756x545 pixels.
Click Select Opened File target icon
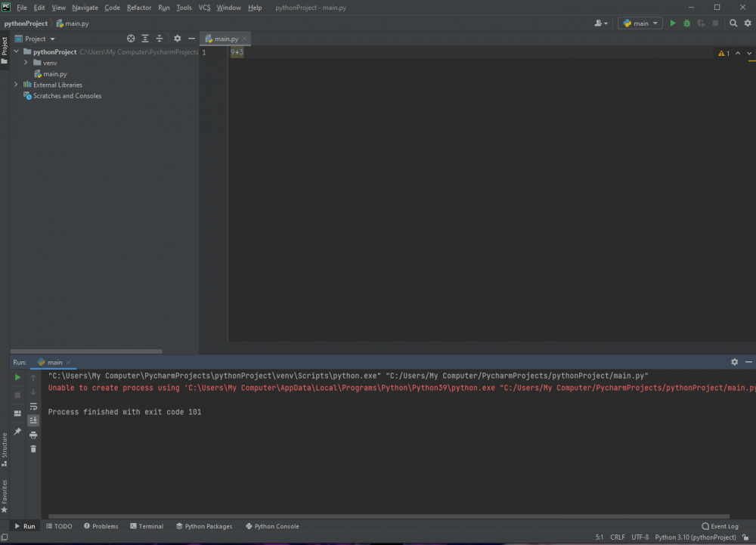pyautogui.click(x=131, y=39)
